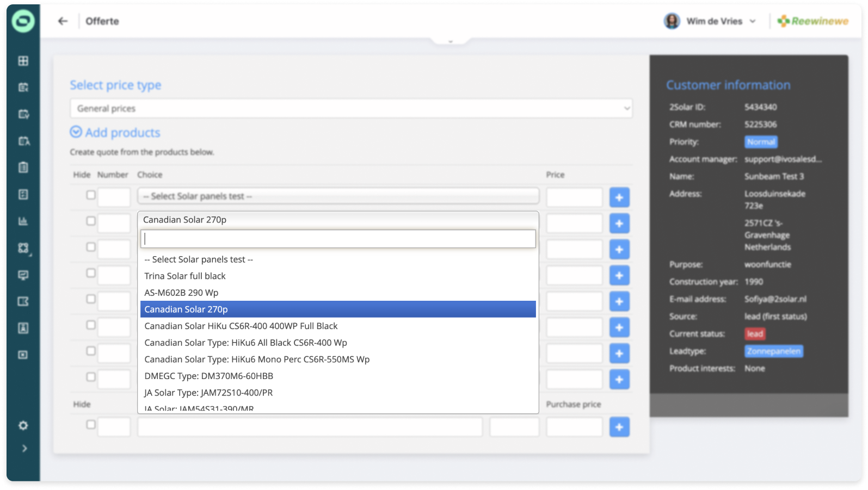
Task: Click the Add products heading
Action: tap(123, 133)
